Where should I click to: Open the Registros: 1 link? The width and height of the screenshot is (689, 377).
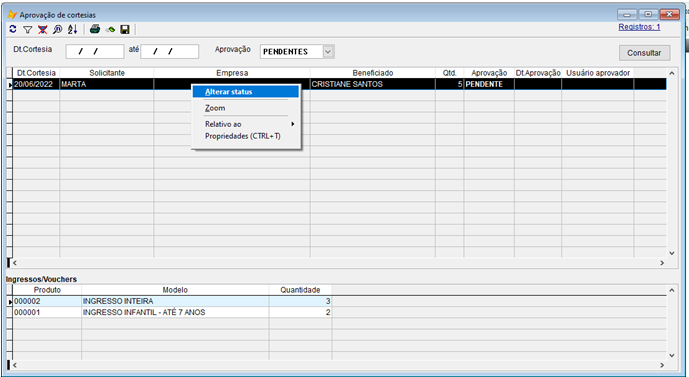pos(639,27)
